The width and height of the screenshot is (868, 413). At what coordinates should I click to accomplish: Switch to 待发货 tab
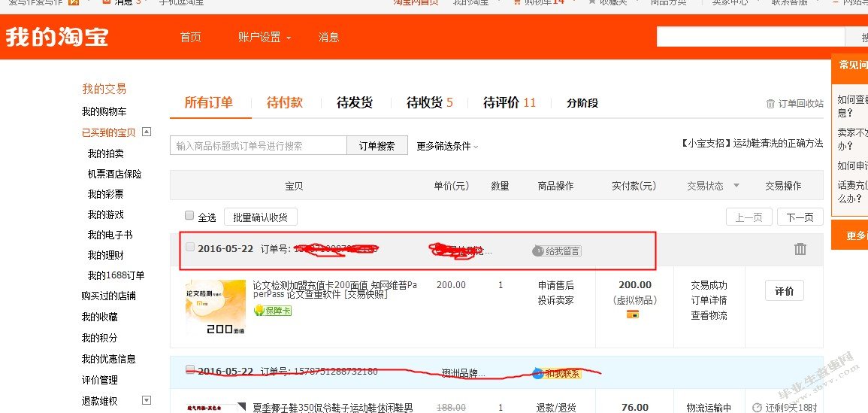(354, 102)
